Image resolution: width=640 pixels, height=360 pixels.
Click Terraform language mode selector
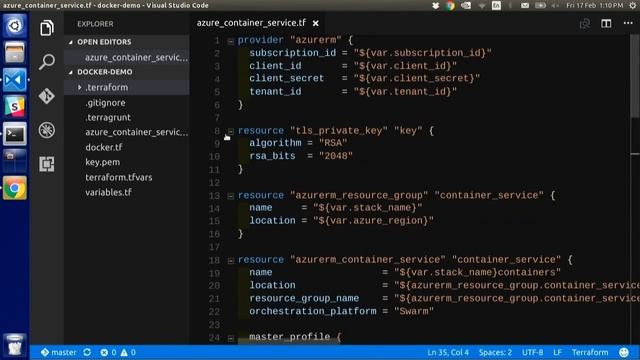click(590, 352)
